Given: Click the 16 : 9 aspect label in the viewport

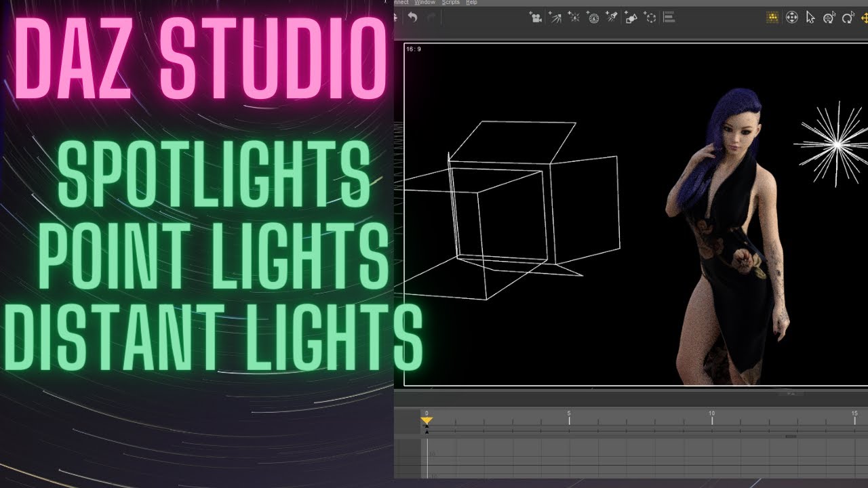Looking at the screenshot, I should (413, 49).
